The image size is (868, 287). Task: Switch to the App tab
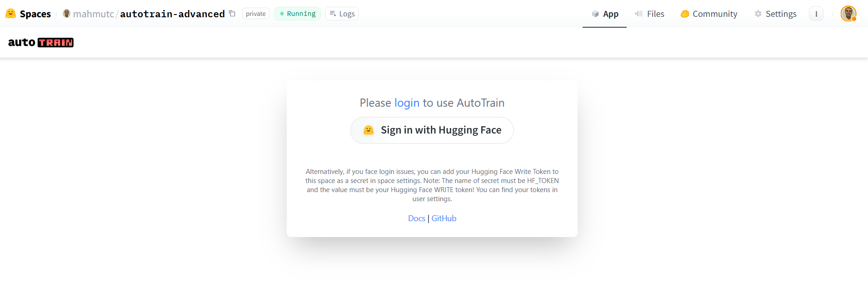604,14
